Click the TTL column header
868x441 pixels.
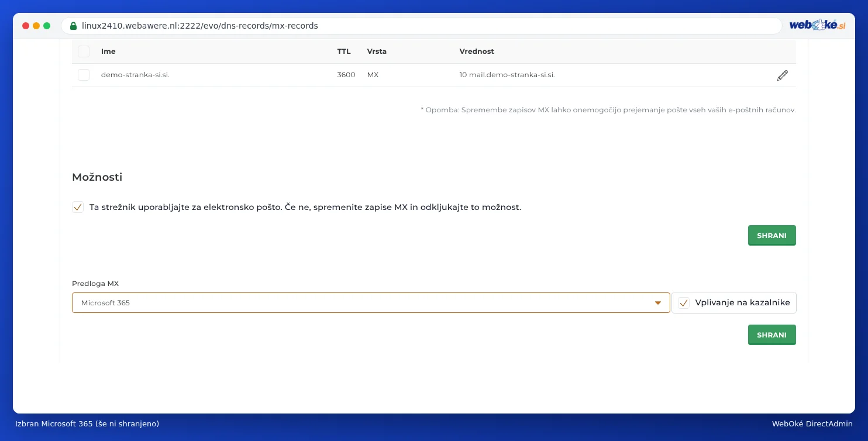(x=344, y=51)
